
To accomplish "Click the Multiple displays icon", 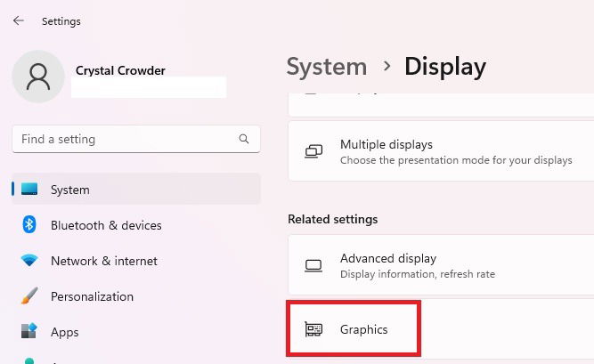I will click(x=313, y=151).
